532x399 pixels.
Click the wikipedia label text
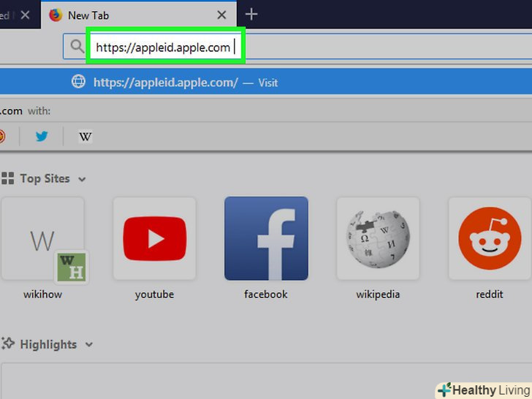[378, 294]
